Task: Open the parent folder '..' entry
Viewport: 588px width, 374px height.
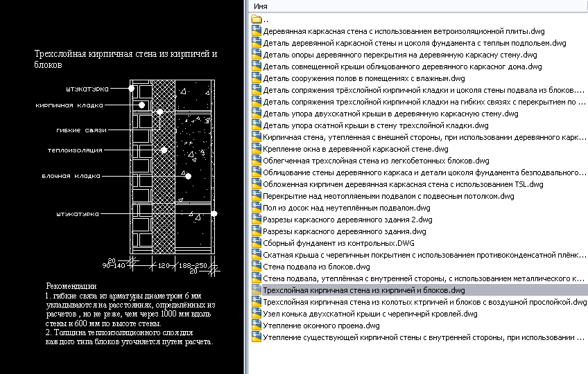Action: tap(260, 19)
